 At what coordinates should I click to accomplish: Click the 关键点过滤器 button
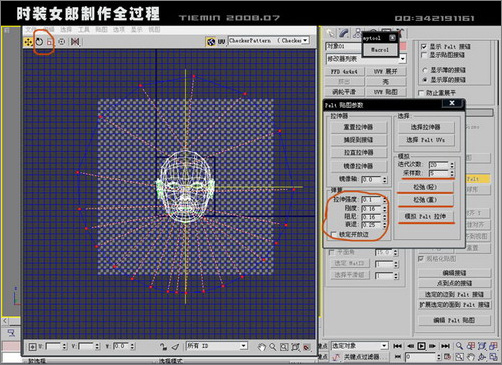366,357
